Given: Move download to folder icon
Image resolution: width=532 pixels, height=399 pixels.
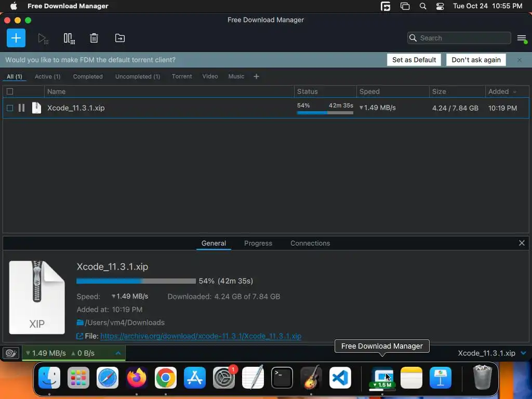Looking at the screenshot, I should pos(120,38).
